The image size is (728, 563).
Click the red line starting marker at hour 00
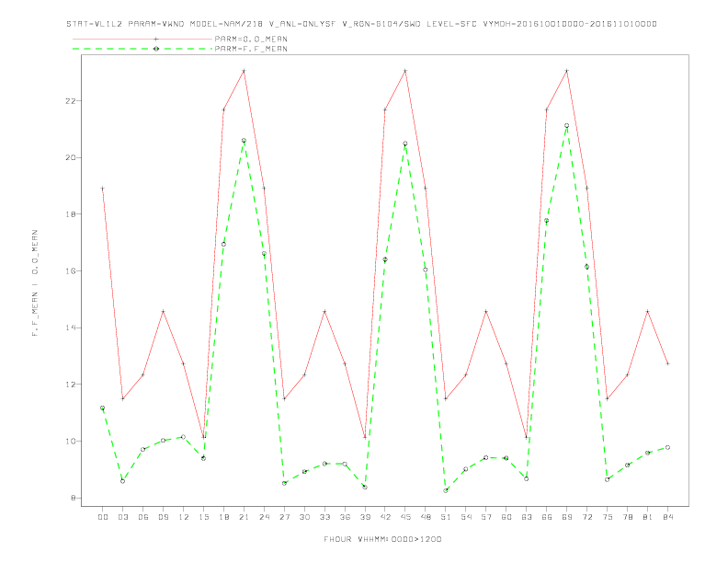[x=103, y=189]
